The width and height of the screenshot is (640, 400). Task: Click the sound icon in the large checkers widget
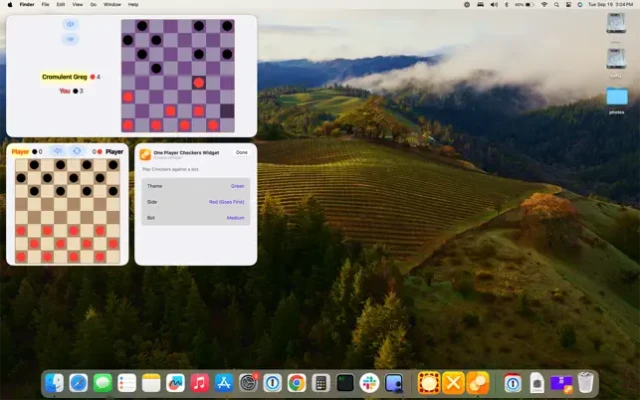(70, 24)
